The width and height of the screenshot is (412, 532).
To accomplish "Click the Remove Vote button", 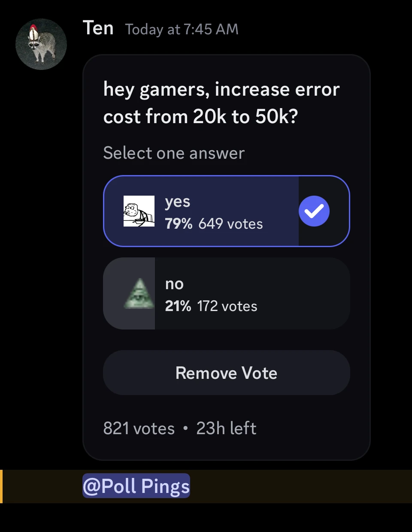I will click(227, 372).
